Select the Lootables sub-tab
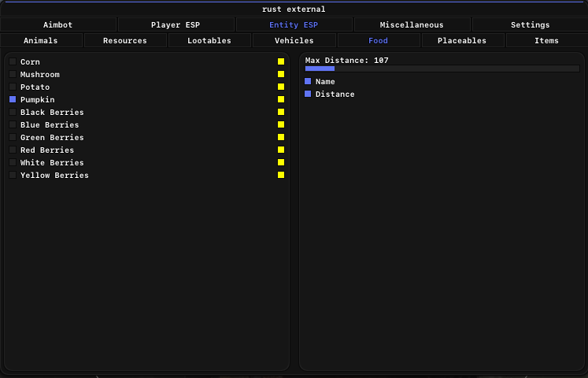This screenshot has height=378, width=588. coord(209,40)
